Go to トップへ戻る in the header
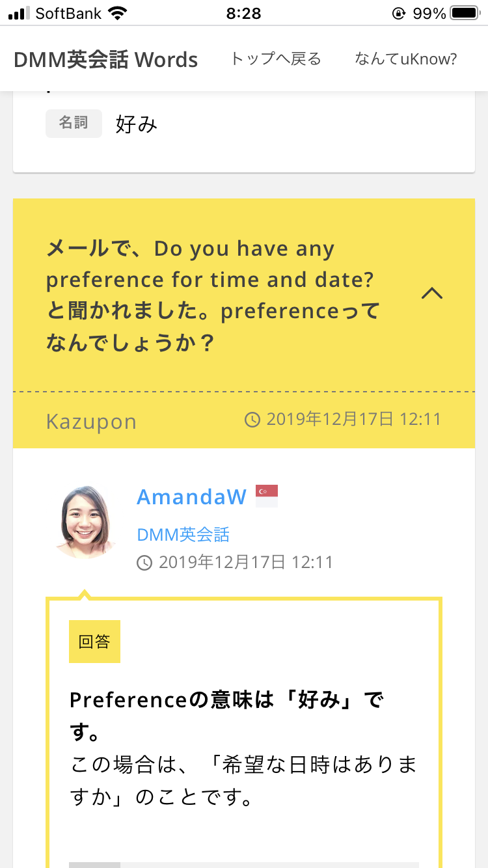This screenshot has height=868, width=488. [276, 59]
